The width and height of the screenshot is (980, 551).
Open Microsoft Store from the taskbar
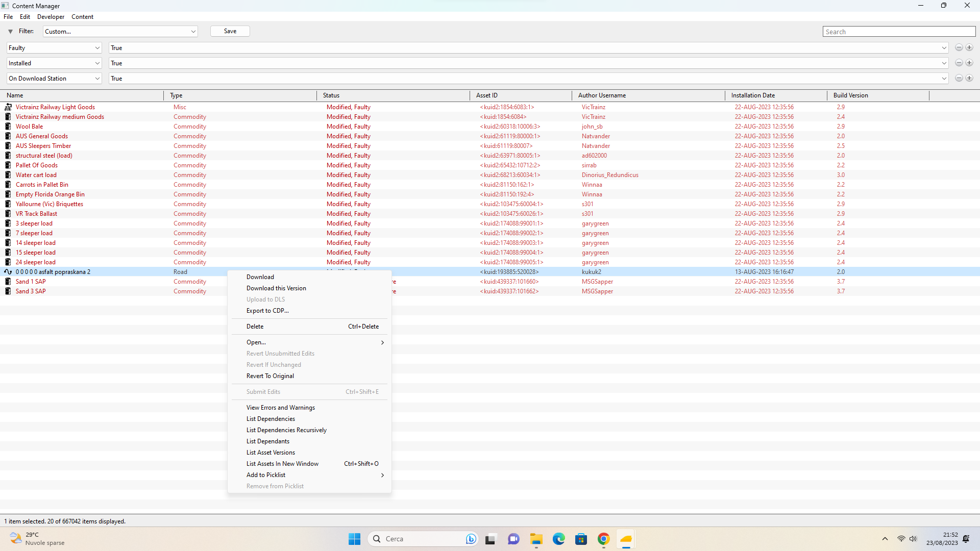pos(581,539)
